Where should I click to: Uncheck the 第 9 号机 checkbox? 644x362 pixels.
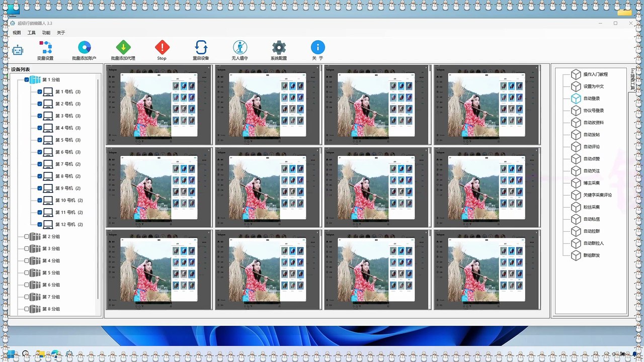[x=40, y=189]
